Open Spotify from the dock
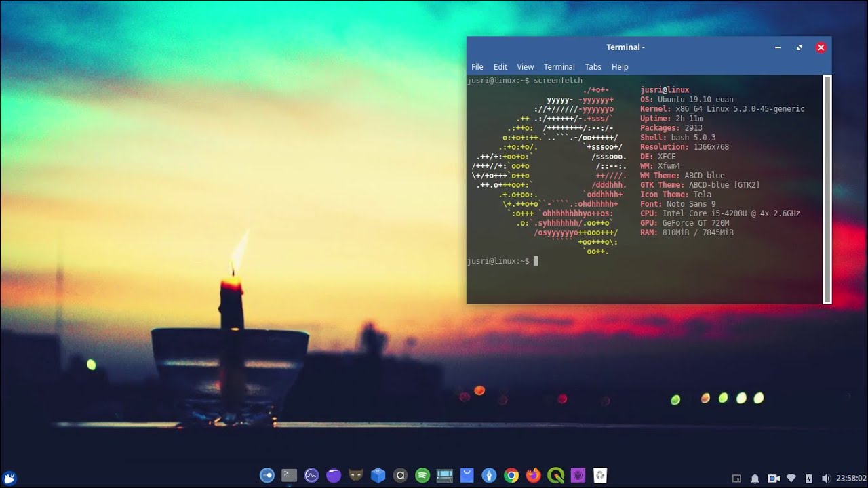 click(422, 475)
